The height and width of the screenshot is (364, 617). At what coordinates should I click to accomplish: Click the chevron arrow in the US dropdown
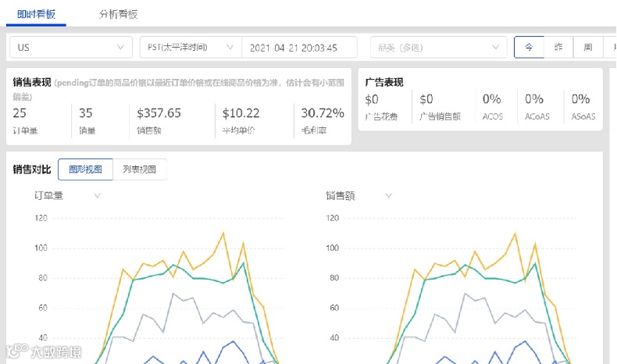tap(120, 47)
